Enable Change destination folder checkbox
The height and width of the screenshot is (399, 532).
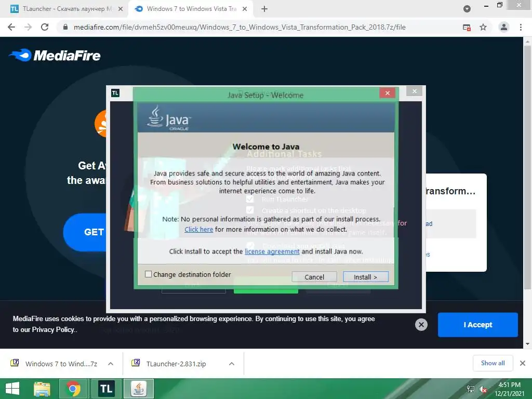coord(148,274)
